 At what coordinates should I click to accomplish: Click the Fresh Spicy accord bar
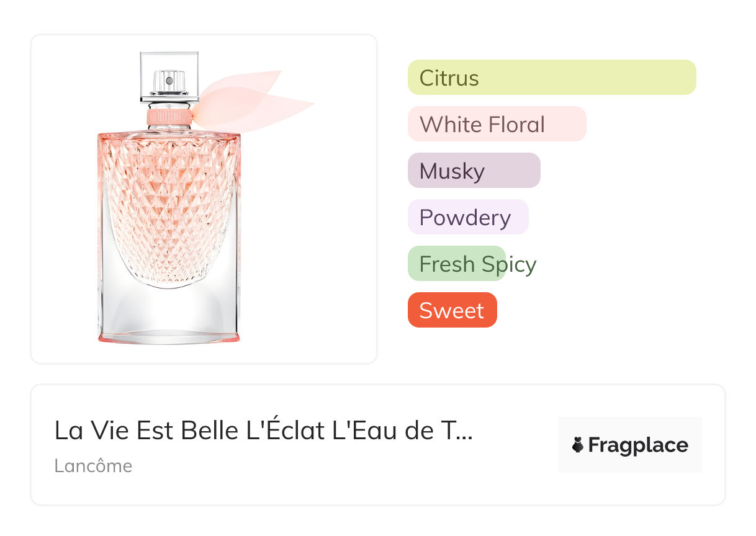pyautogui.click(x=457, y=264)
